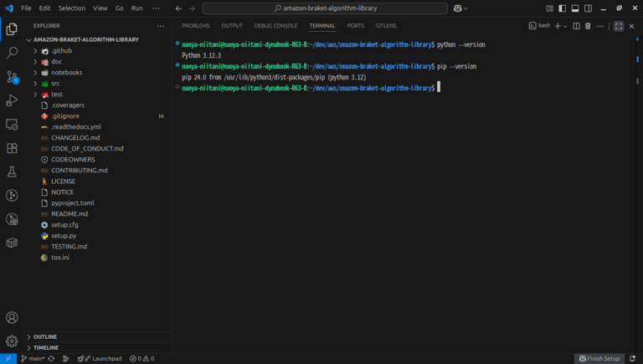Screen dimensions: 643x364
Task: Toggle Primary Side Bar visibility
Action: click(x=563, y=8)
